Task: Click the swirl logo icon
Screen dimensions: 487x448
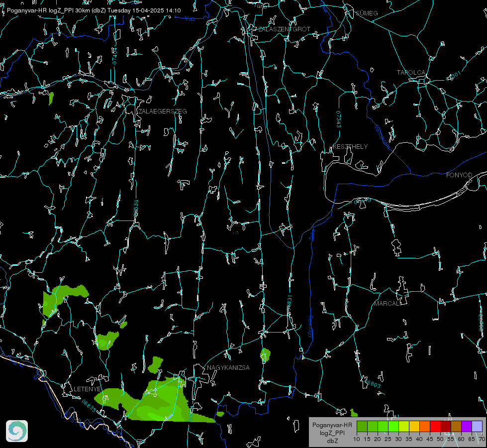Action: [17, 431]
